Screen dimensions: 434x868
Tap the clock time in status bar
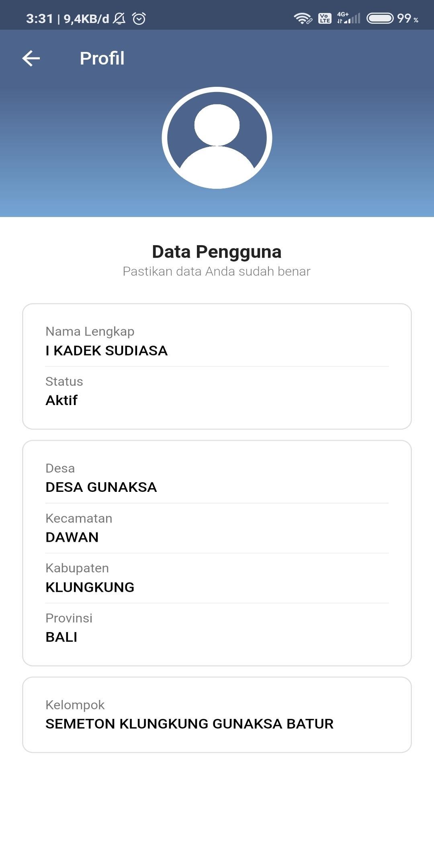pos(39,18)
